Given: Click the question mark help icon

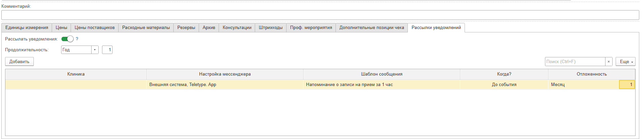Looking at the screenshot, I should click(x=77, y=39).
